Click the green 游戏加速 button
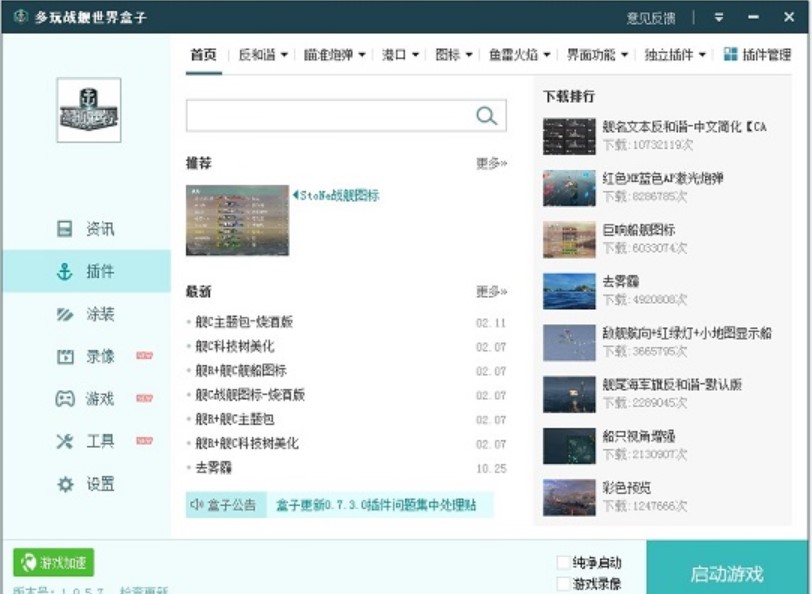The width and height of the screenshot is (812, 594). (x=54, y=562)
